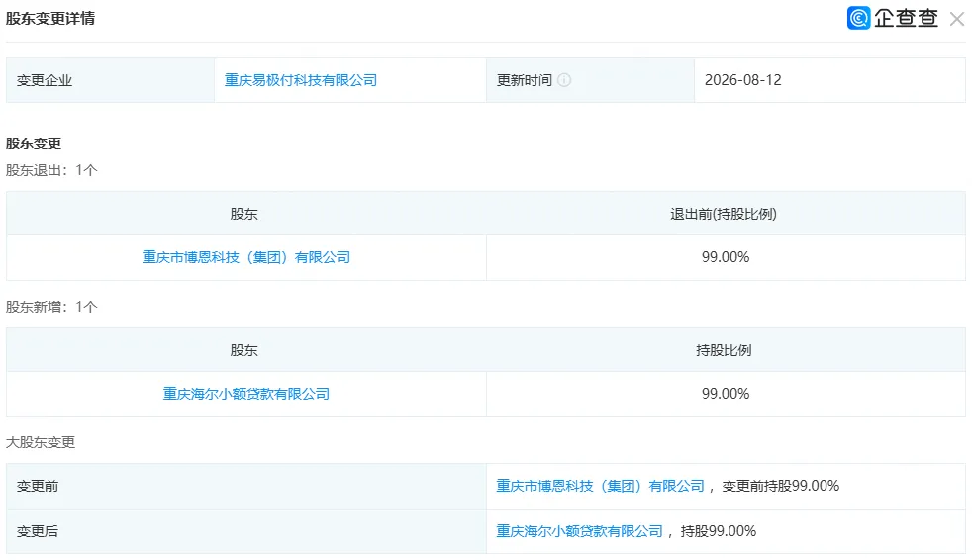This screenshot has height=560, width=972.
Task: Open 重庆市博恩科技 link in 变更前 row
Action: coord(600,486)
